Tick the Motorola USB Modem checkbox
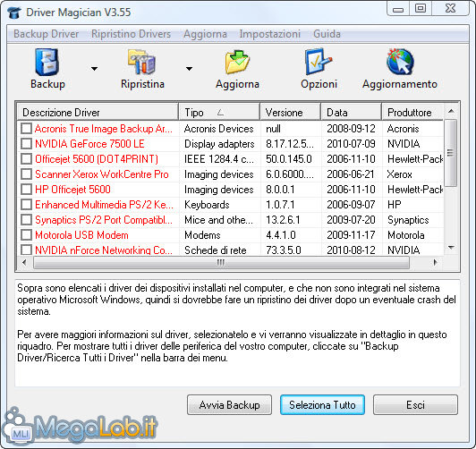The image size is (476, 449). [27, 235]
